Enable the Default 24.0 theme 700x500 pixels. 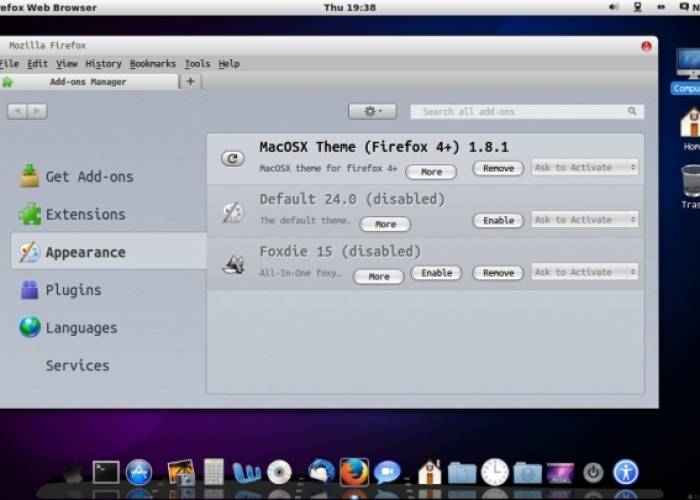(498, 221)
